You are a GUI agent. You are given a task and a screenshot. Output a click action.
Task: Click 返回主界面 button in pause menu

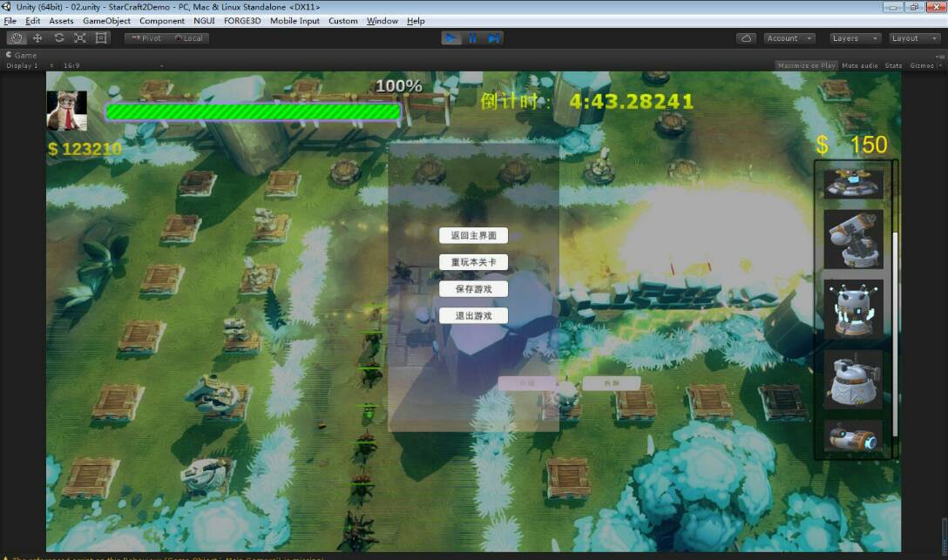473,236
